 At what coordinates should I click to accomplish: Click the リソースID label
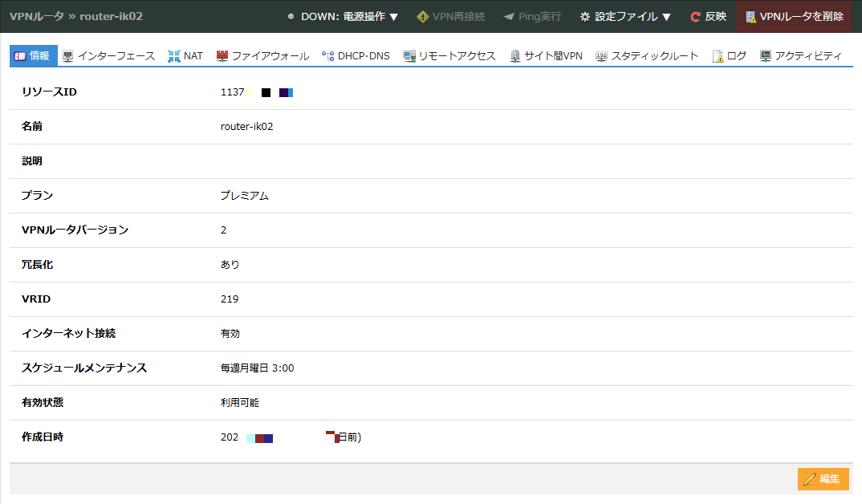(49, 91)
